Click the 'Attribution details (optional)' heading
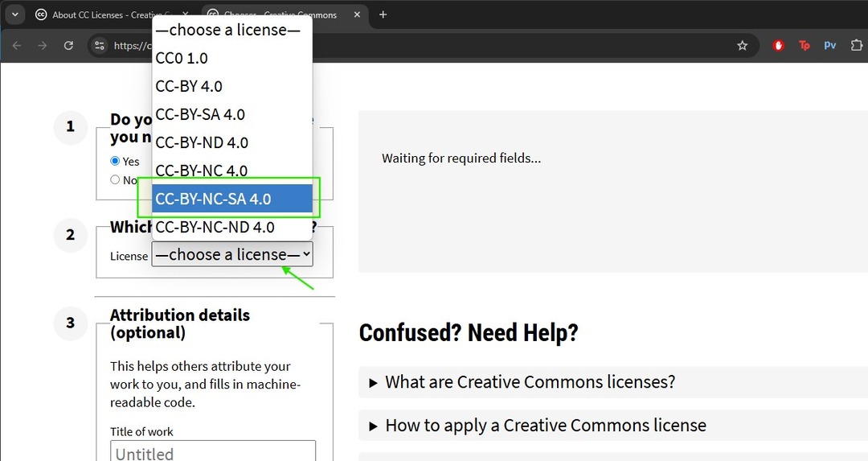868x461 pixels. (x=180, y=323)
